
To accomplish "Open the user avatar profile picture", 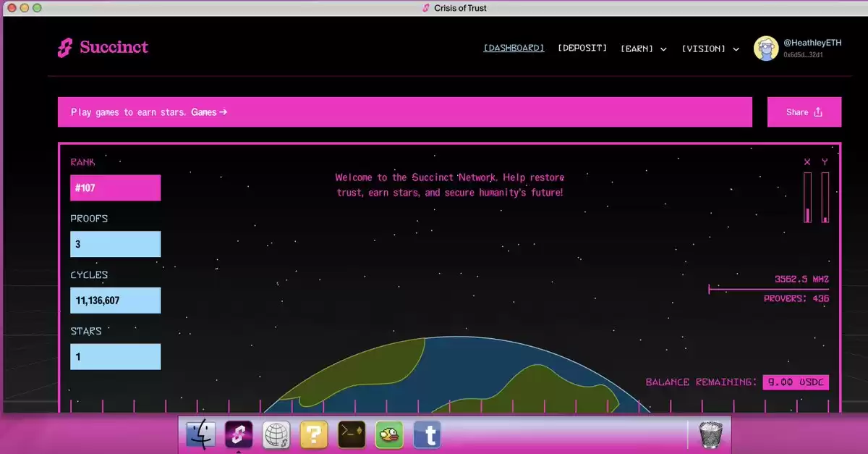I will click(766, 49).
